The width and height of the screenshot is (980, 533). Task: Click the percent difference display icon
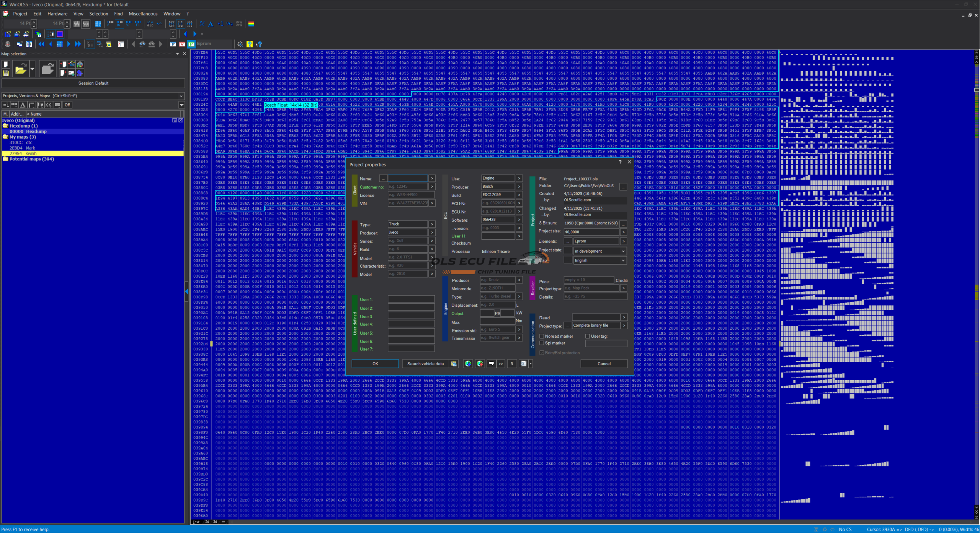(202, 24)
